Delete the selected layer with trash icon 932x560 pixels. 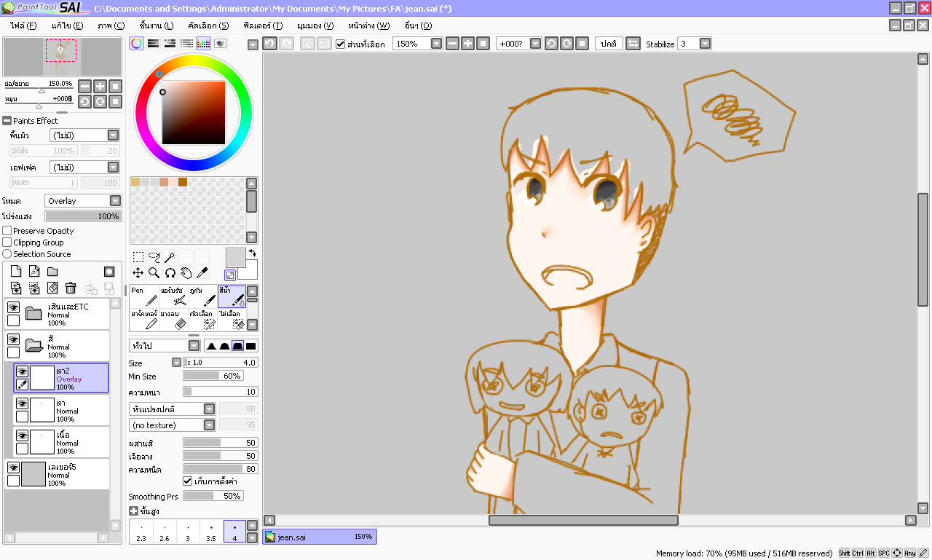(x=71, y=288)
